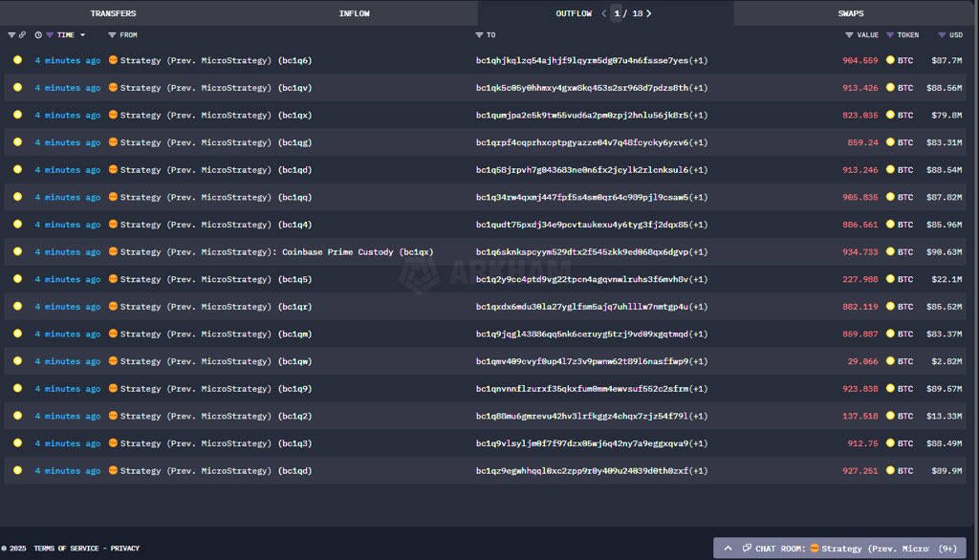Open chat room unread (9+) badge
979x560 pixels.
(947, 549)
